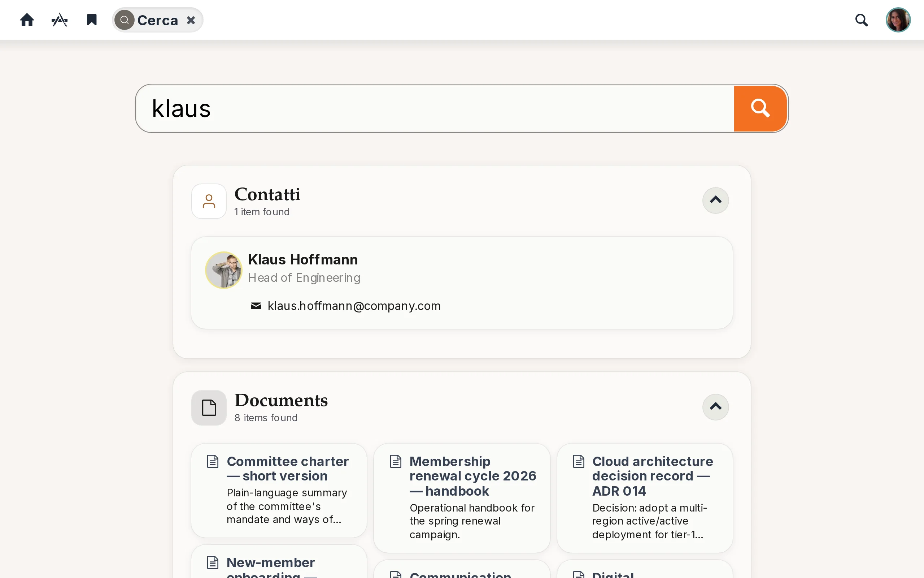Collapse the Contatti section
The height and width of the screenshot is (578, 924).
tap(715, 200)
